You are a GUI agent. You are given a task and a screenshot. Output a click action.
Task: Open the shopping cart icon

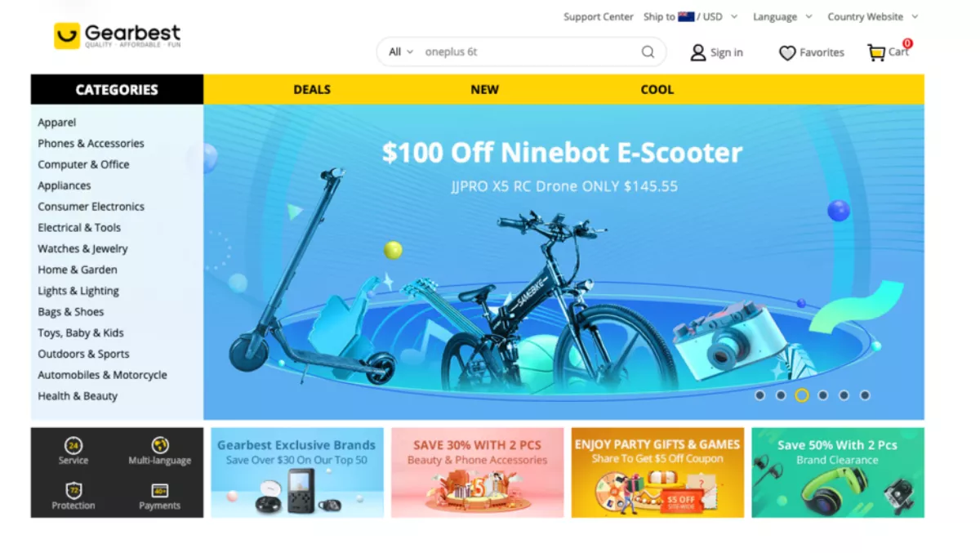tap(876, 53)
